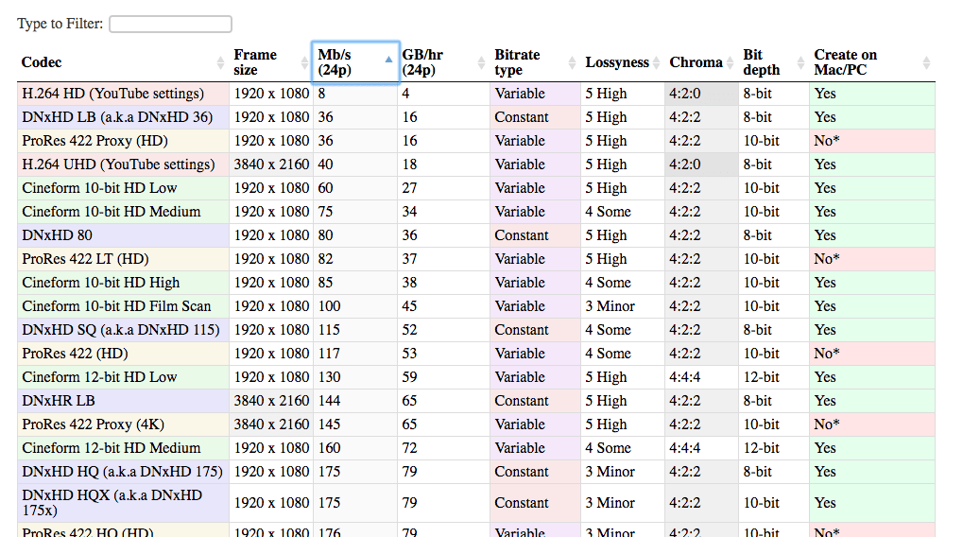This screenshot has width=980, height=537.
Task: Click the Frame size column sort arrows
Action: [304, 62]
